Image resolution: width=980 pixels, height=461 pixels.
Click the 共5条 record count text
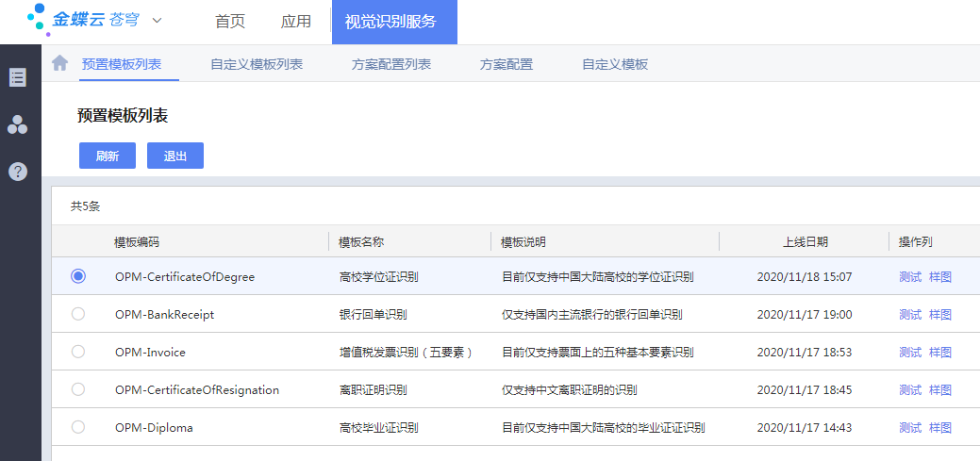[x=85, y=206]
